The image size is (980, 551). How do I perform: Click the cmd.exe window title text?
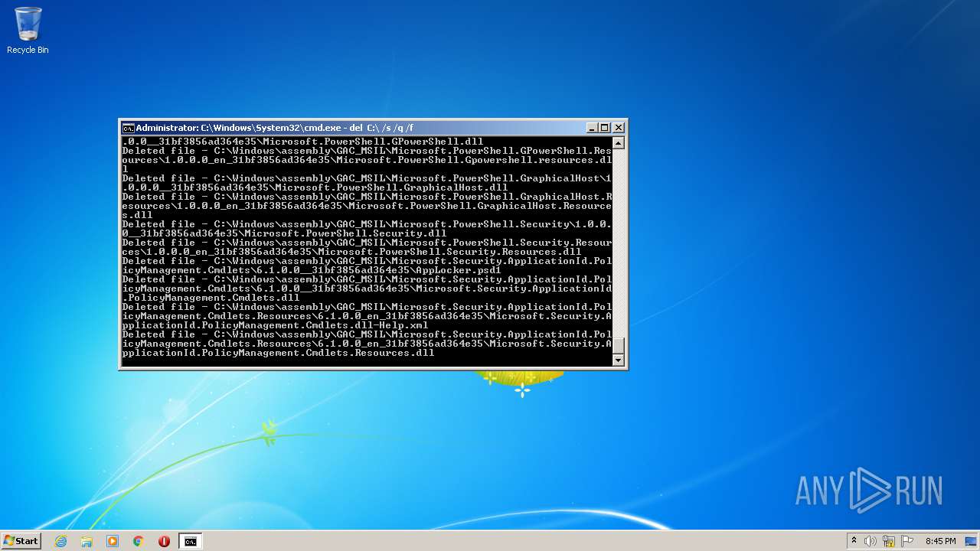275,128
